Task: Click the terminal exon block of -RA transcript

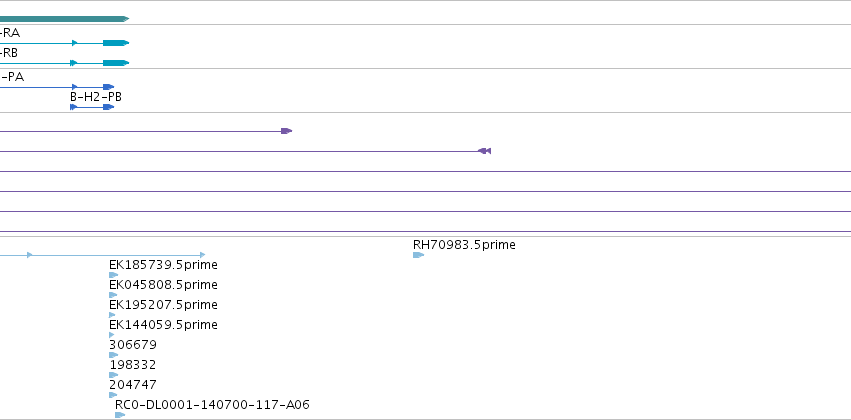Action: (x=116, y=43)
